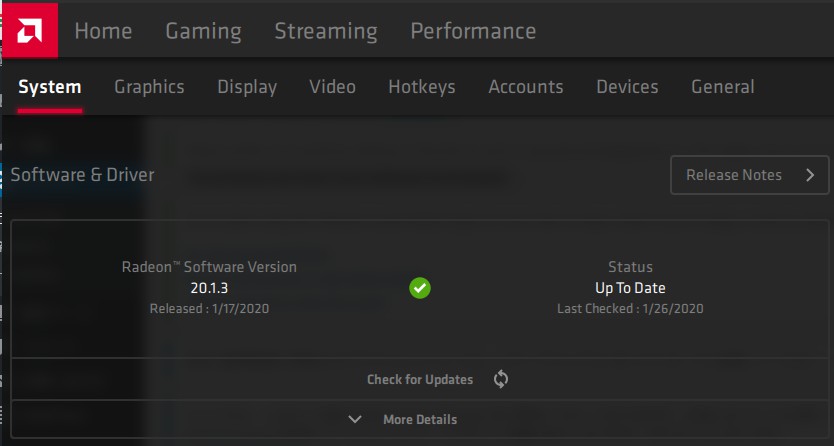Click the Released : 1/17/2020 text
Viewport: 834px width, 446px height.
209,308
